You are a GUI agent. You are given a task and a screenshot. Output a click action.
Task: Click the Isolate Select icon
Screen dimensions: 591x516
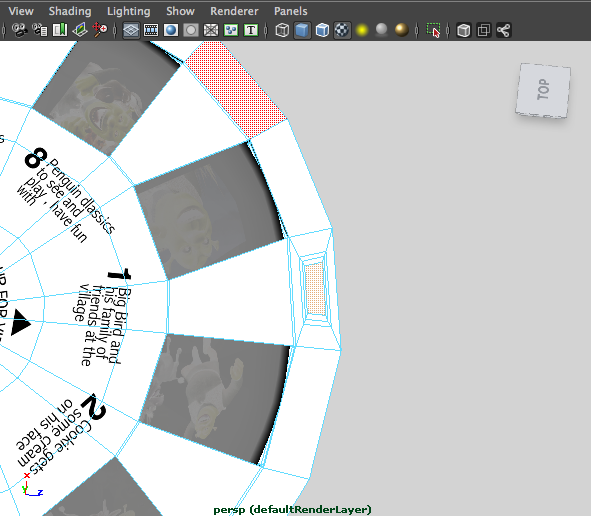433,30
